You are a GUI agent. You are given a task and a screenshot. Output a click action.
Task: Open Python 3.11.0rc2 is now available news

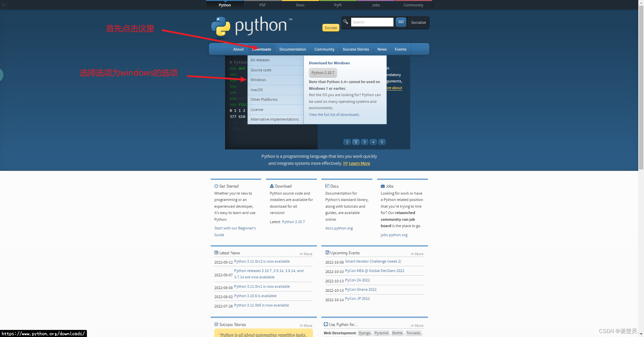click(262, 261)
